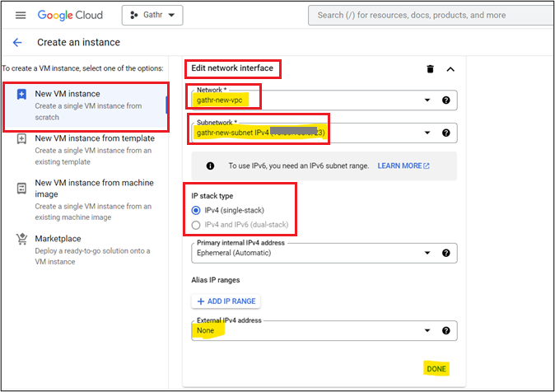Screen dimensions: 555x392
Task: Open help for External IPv4 address
Action: [446, 330]
